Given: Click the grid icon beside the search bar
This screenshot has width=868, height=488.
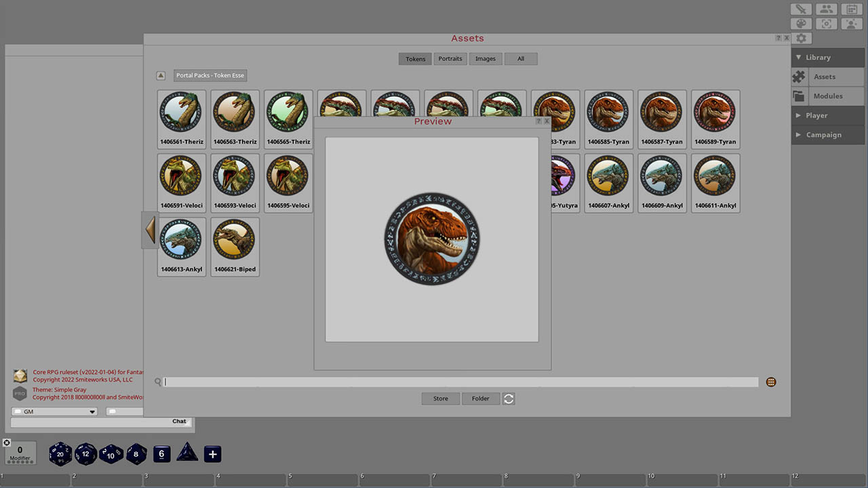Looking at the screenshot, I should coord(771,382).
